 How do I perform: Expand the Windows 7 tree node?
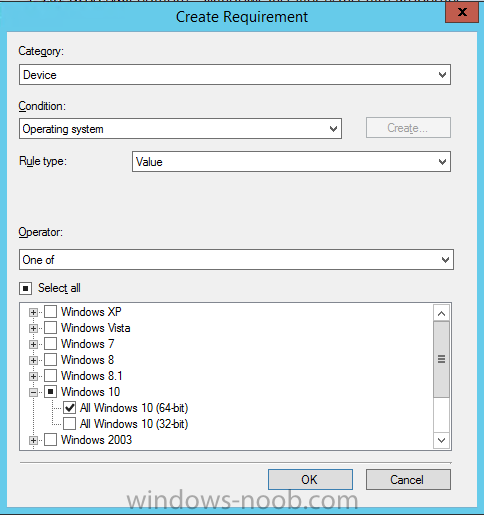(33, 344)
